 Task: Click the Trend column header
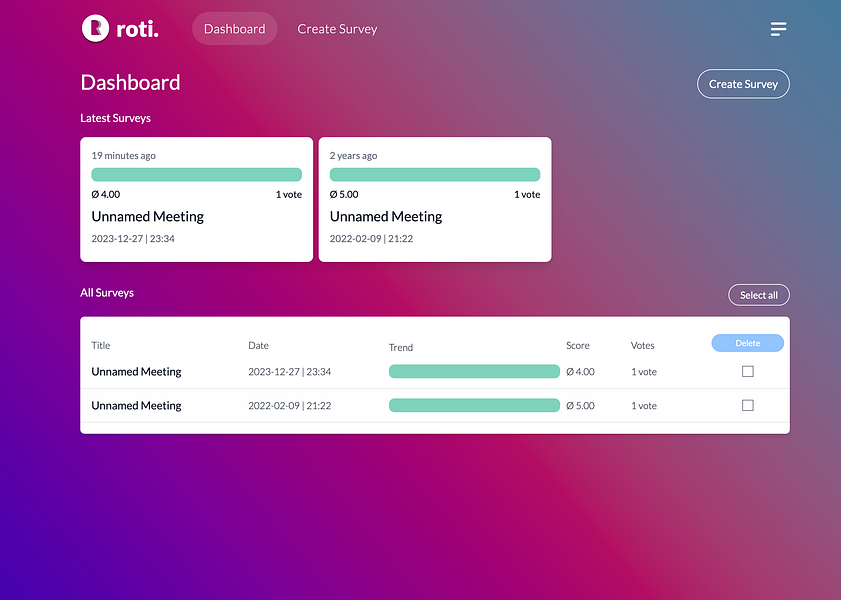(x=400, y=347)
